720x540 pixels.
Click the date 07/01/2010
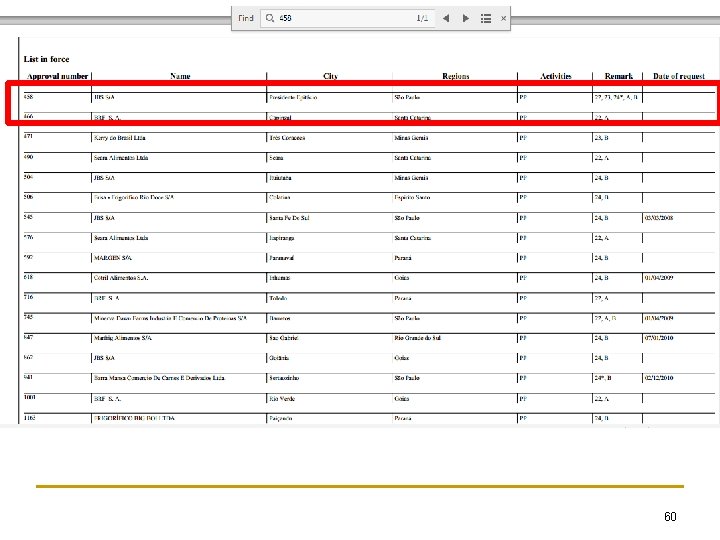click(658, 338)
